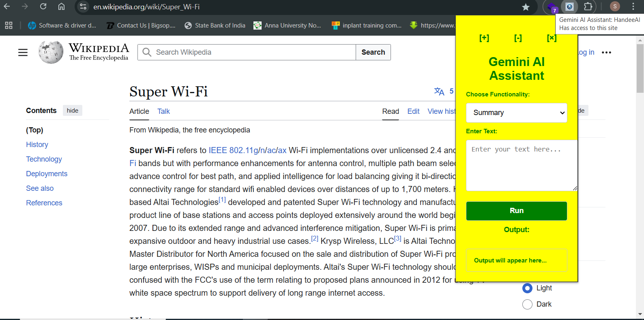Viewport: 644px width, 320px height.
Task: Click the Gemini AI Assistant extension icon
Action: pos(570,6)
